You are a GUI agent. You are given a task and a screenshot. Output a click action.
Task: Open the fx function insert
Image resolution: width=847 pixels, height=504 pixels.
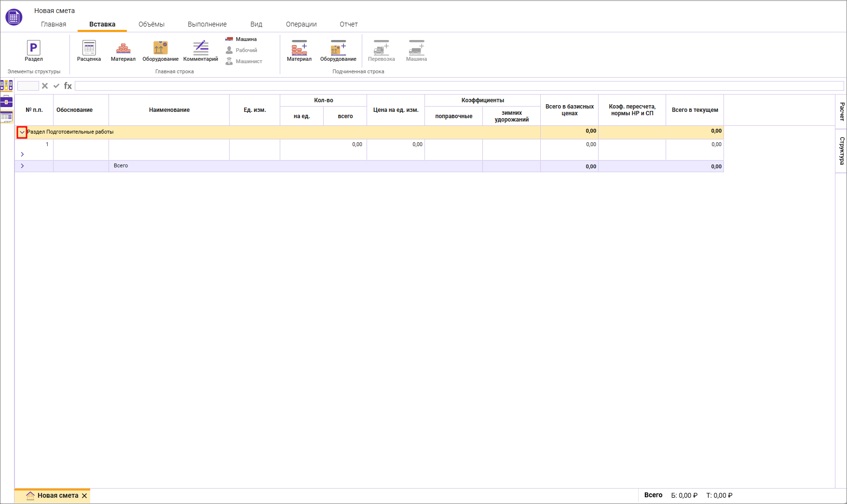click(x=68, y=86)
